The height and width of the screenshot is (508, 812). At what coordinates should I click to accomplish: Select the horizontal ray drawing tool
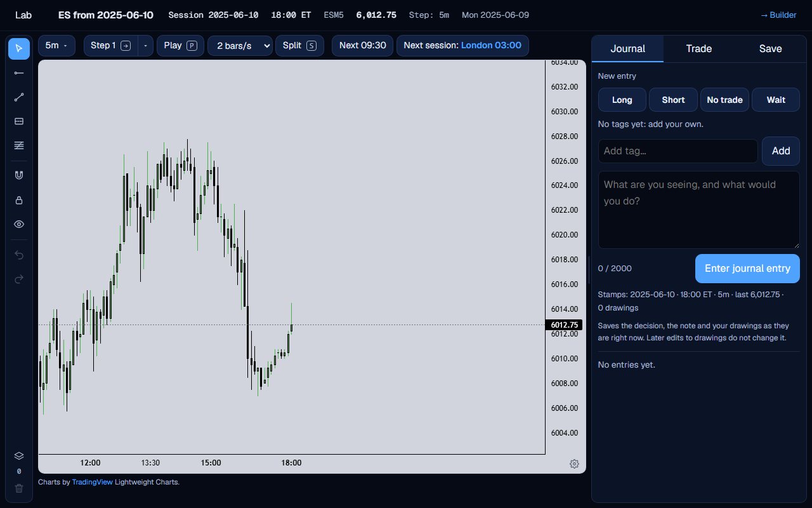(19, 73)
